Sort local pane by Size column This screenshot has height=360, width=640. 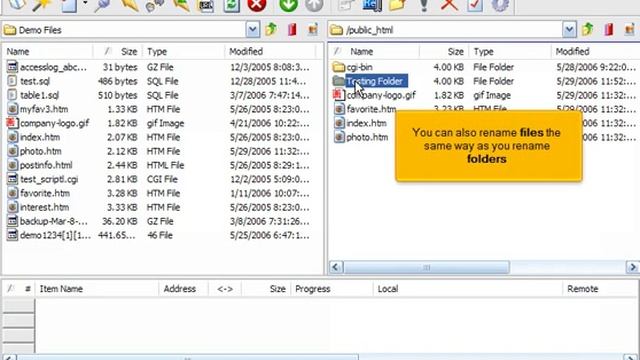(118, 51)
